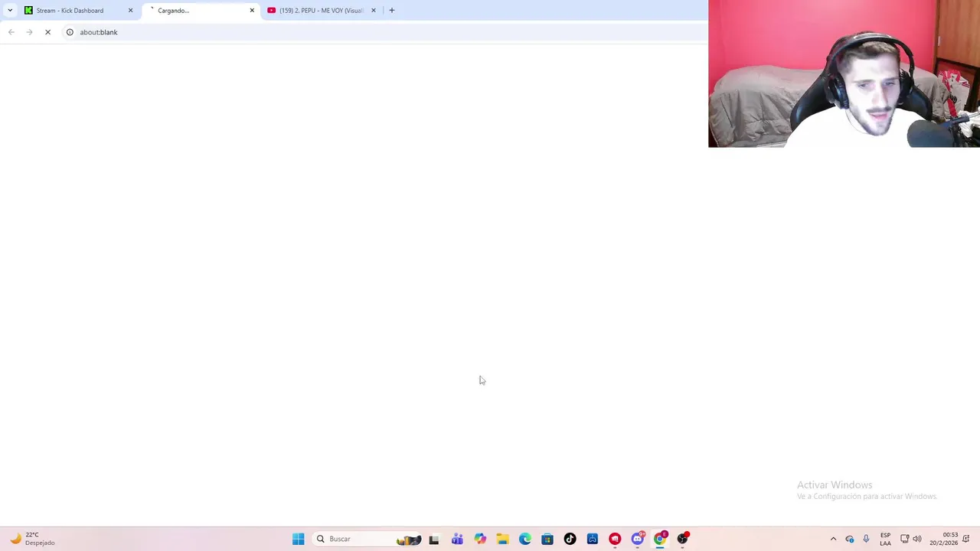Open the weather widget showing 22°C
The image size is (980, 551).
pyautogui.click(x=31, y=539)
